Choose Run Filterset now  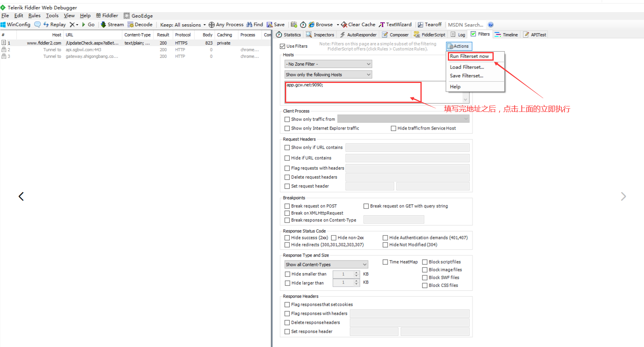pyautogui.click(x=470, y=56)
